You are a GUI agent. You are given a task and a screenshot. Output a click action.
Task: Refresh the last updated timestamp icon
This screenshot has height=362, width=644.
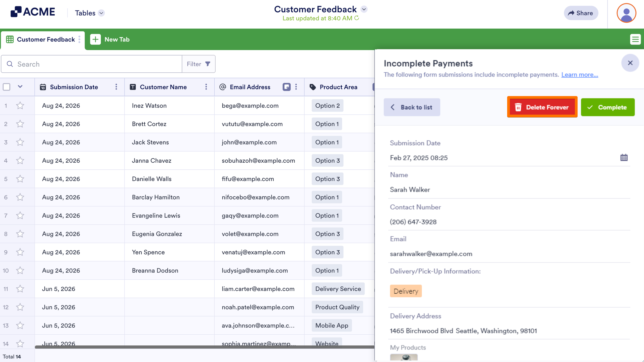(356, 18)
